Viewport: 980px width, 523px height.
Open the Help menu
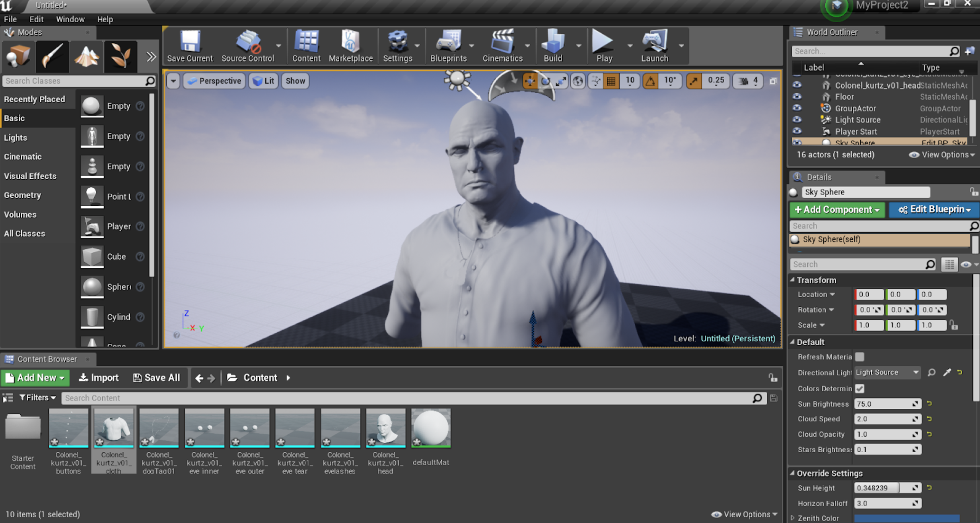(105, 19)
